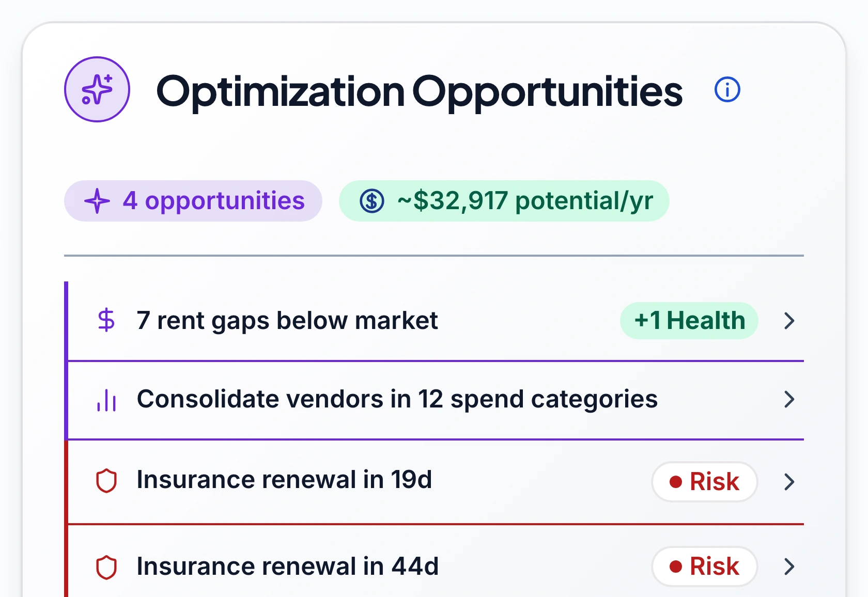Screen dimensions: 868x597
Task: Click the Risk tag on 44d renewal
Action: pos(705,567)
